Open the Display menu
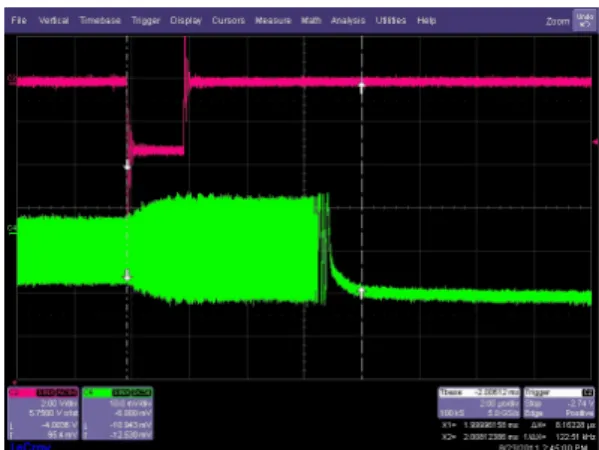The image size is (599, 450). coord(186,20)
